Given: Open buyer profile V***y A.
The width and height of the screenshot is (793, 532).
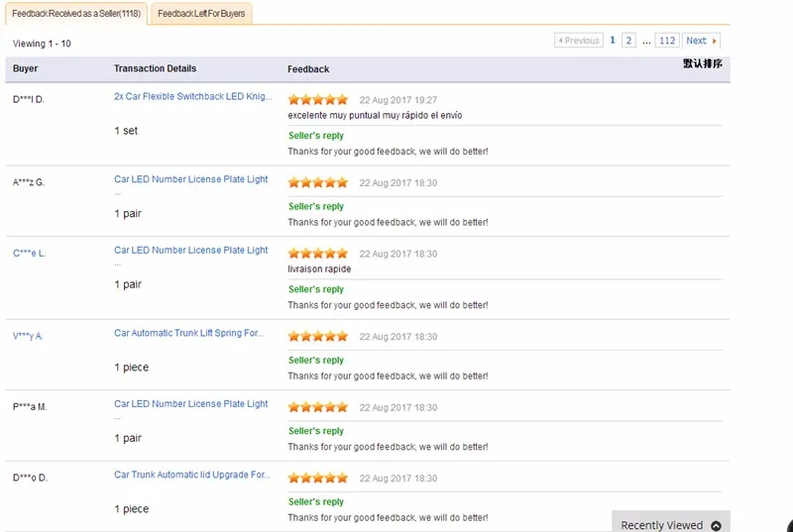Looking at the screenshot, I should [x=28, y=336].
